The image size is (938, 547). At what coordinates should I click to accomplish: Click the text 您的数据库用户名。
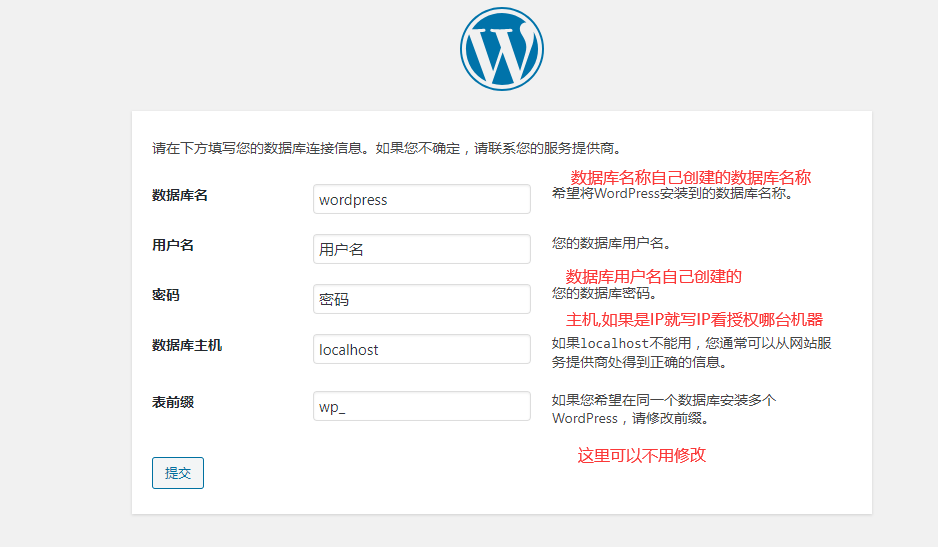pos(611,243)
